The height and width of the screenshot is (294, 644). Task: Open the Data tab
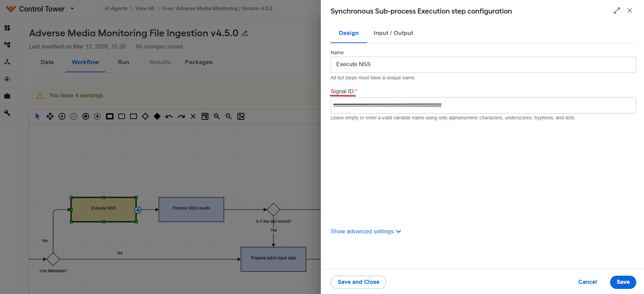pos(47,62)
